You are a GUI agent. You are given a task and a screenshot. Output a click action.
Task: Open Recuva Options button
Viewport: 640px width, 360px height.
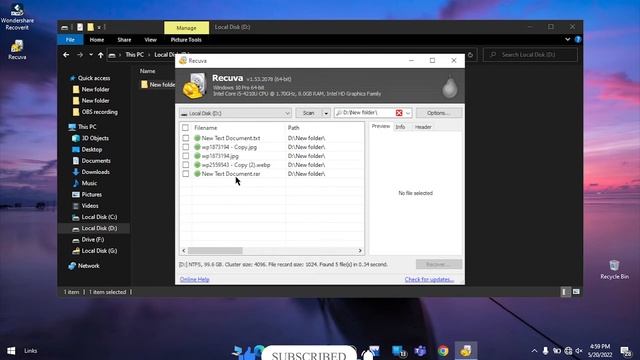click(438, 113)
